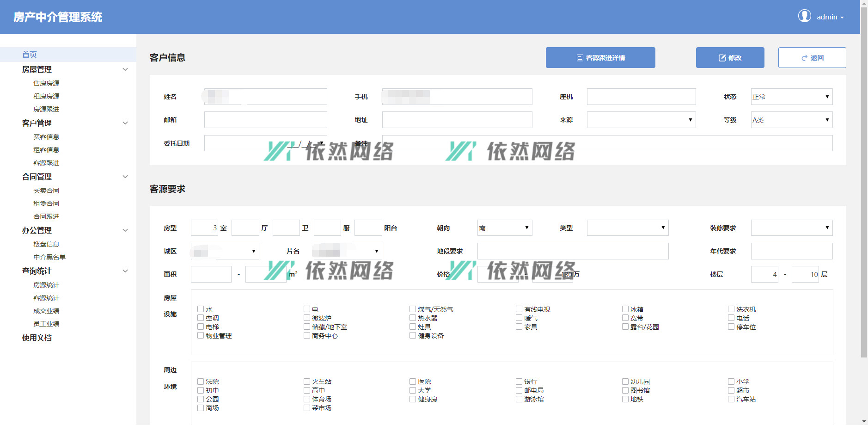The image size is (868, 425).
Task: Open 售房房源 in sidebar
Action: (x=46, y=83)
